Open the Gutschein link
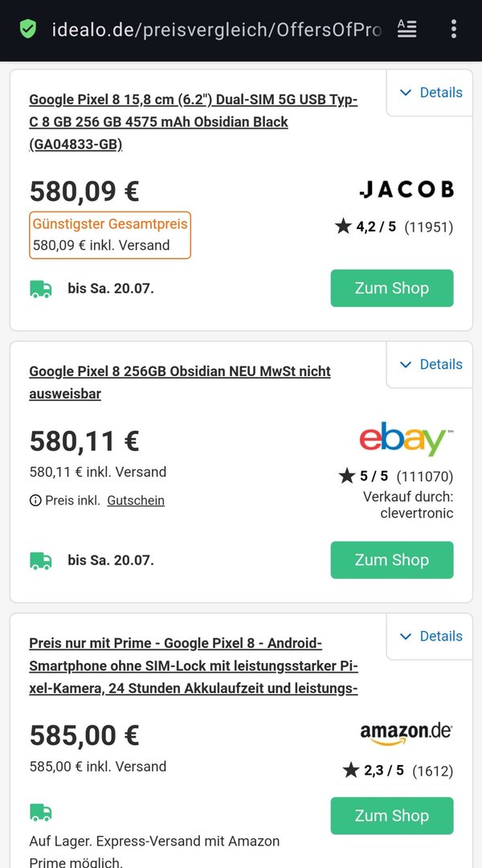 coord(136,501)
